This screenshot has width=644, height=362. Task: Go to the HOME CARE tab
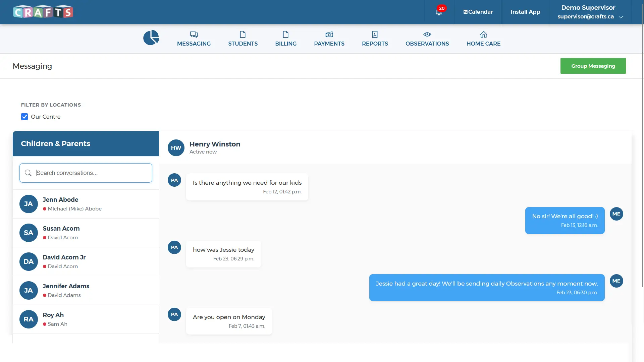[484, 39]
